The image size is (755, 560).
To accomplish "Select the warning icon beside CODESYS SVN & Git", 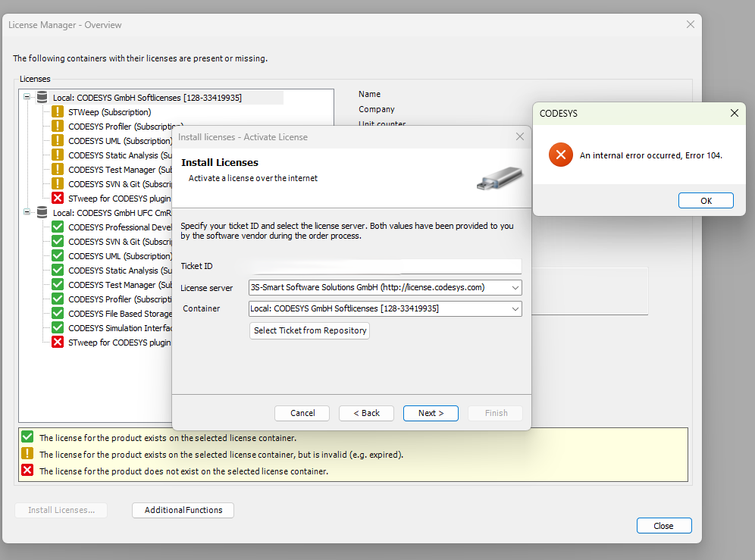I will (58, 184).
